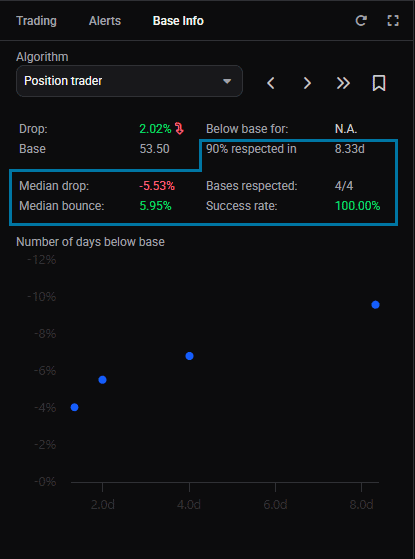The height and width of the screenshot is (559, 415).
Task: Click the 6.0d axis label
Action: (x=275, y=505)
